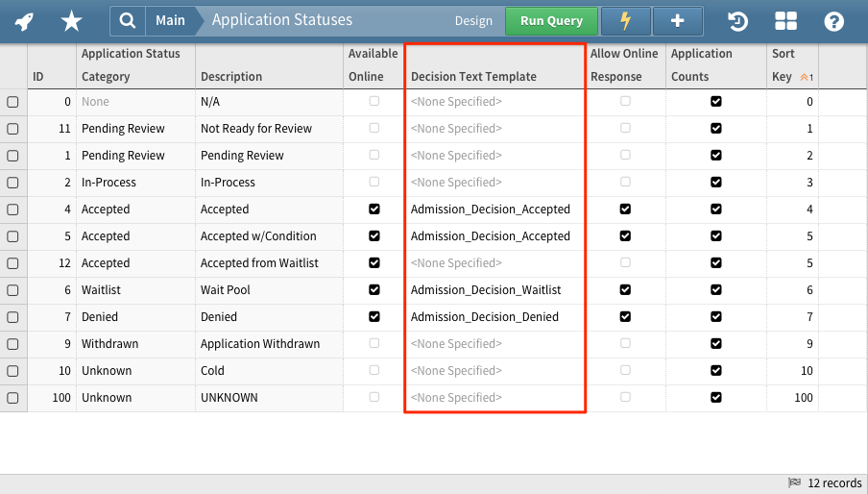Image resolution: width=868 pixels, height=494 pixels.
Task: Select the row checkbox for Accepted w/Condition
Action: 12,236
